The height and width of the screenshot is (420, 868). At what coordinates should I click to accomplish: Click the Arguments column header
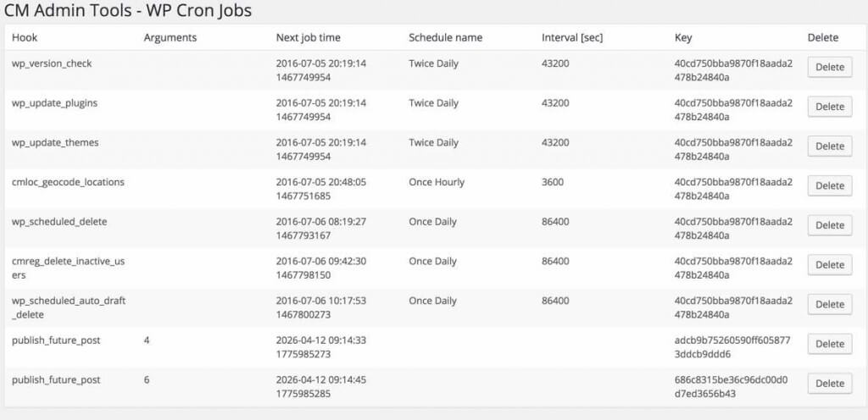(170, 37)
